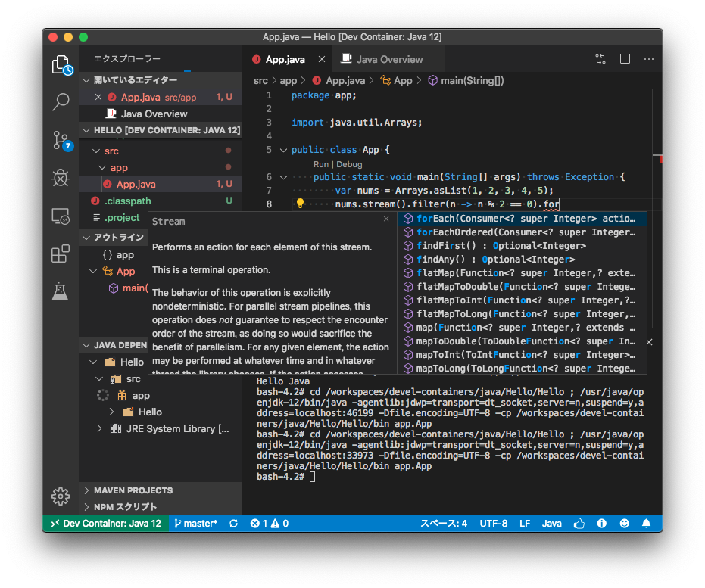Select forEachOrdered suggestion
This screenshot has height=588, width=705.
522,232
